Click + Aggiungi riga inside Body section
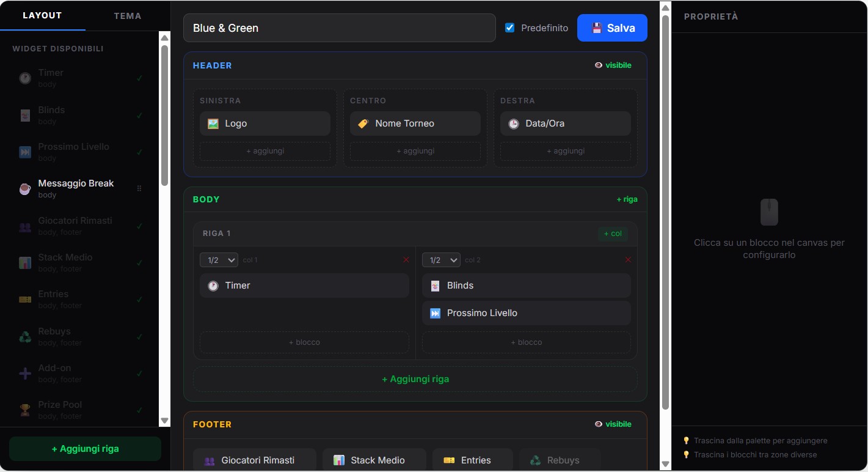 (415, 379)
